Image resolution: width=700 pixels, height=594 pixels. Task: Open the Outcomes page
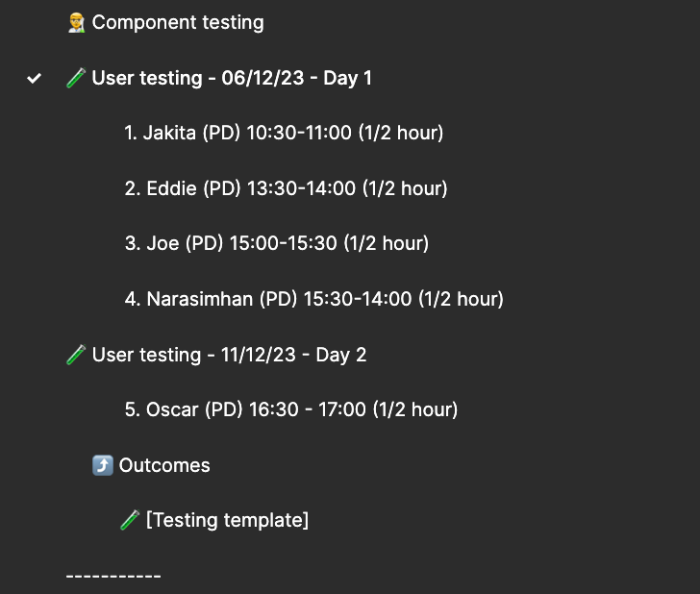(x=164, y=465)
